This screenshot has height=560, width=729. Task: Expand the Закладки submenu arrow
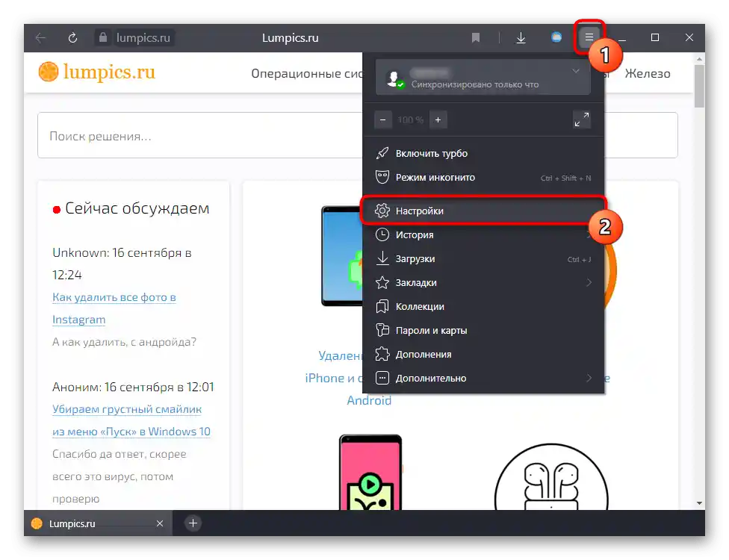coord(589,282)
